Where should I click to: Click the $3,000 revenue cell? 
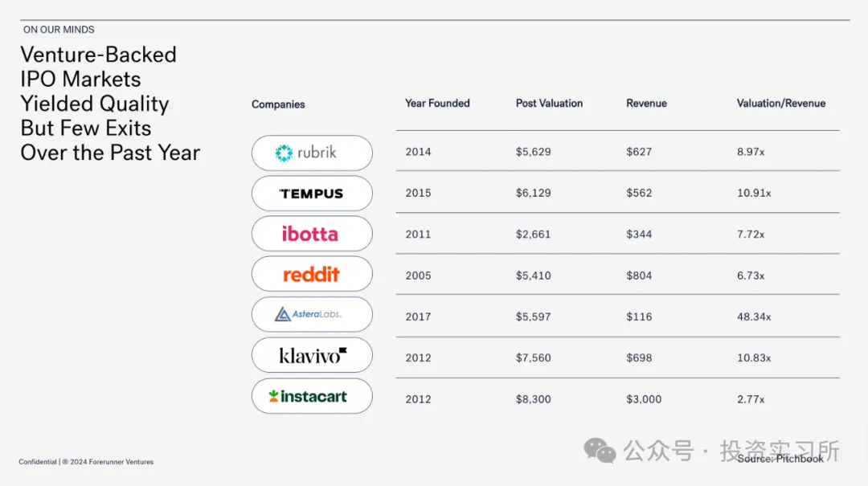coord(644,400)
